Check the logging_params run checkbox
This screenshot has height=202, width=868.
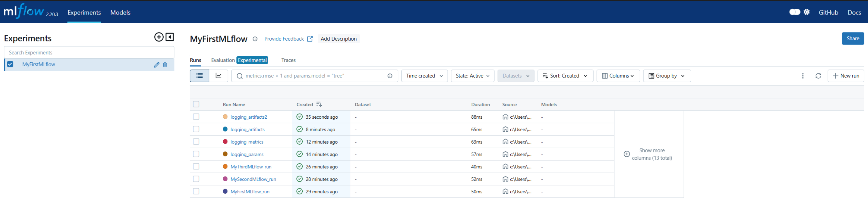pos(196,154)
